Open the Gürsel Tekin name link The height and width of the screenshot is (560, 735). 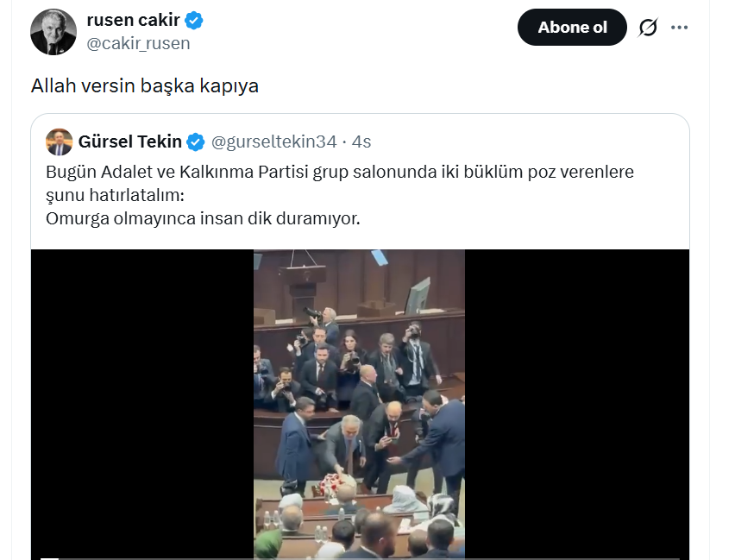[130, 142]
